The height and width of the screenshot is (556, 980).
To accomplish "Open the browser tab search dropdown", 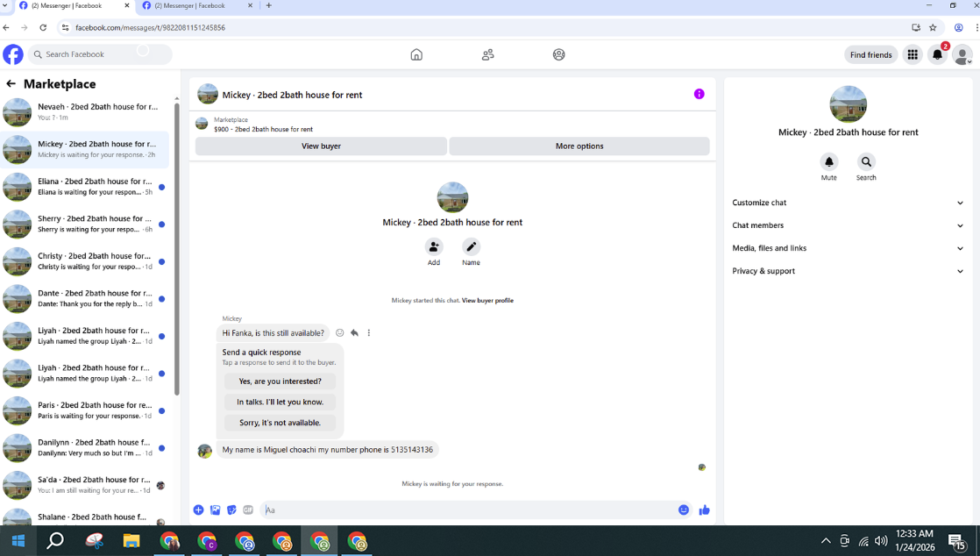I will tap(5, 5).
